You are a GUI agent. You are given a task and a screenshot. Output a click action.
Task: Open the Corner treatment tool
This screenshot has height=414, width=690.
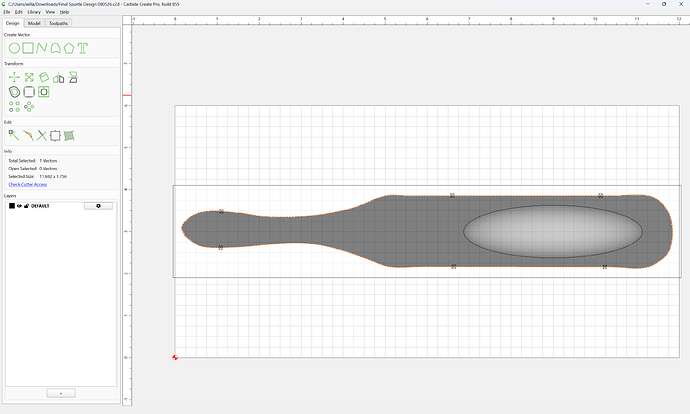coord(29,92)
